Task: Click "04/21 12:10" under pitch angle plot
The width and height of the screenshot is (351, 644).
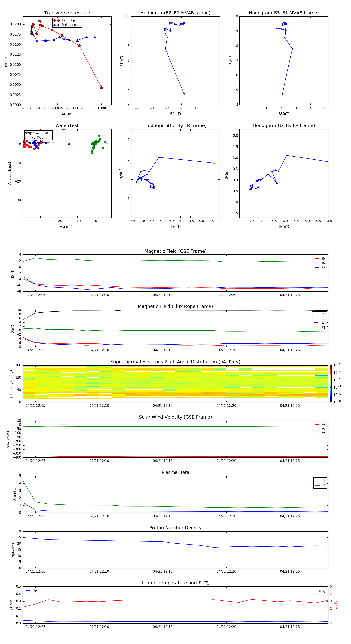Action: coord(99,406)
